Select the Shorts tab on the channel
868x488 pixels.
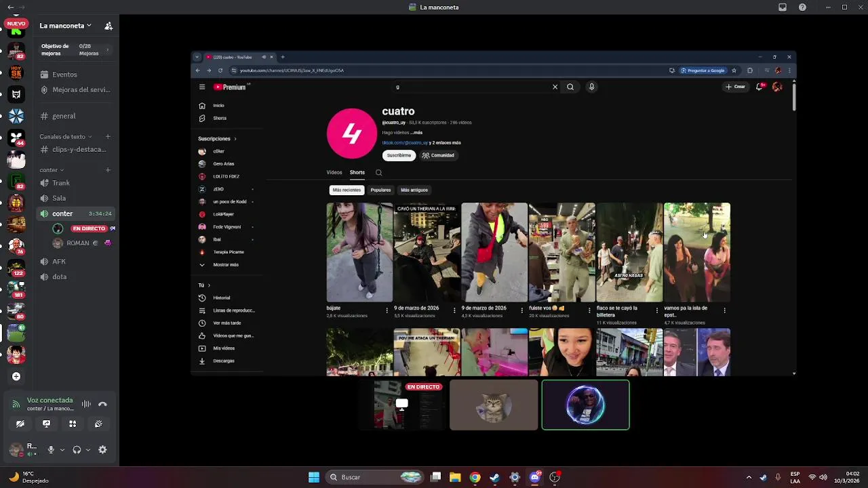coord(357,172)
